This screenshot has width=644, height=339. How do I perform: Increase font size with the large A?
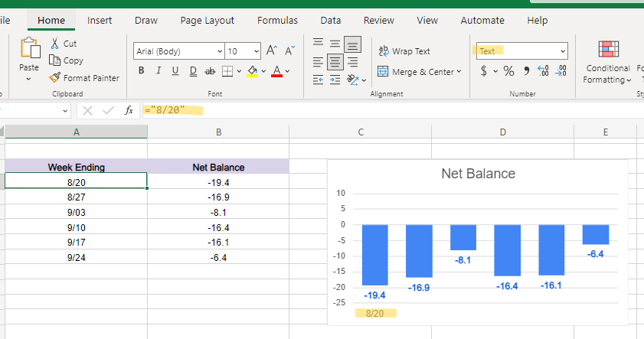click(272, 51)
